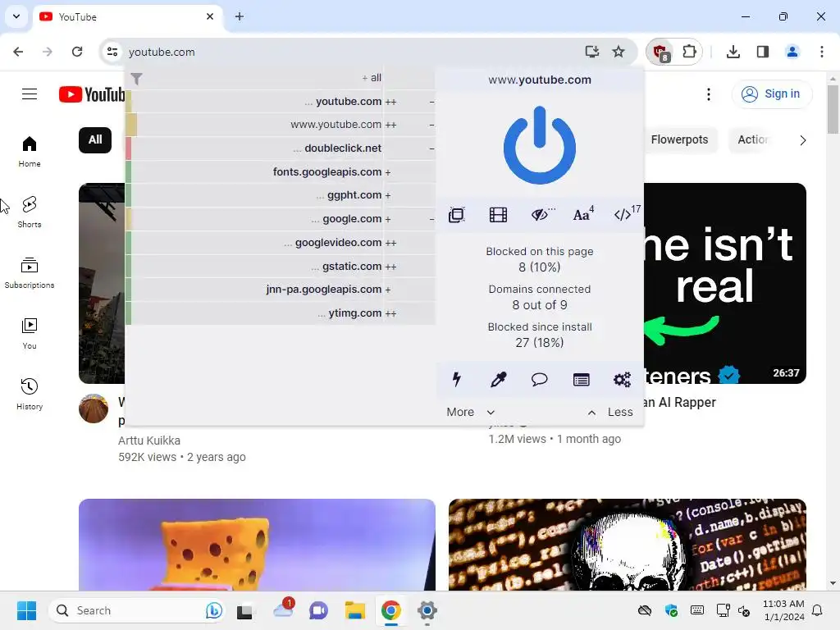Expand the More options chevron
Image resolution: width=840 pixels, height=630 pixels.
pos(471,412)
